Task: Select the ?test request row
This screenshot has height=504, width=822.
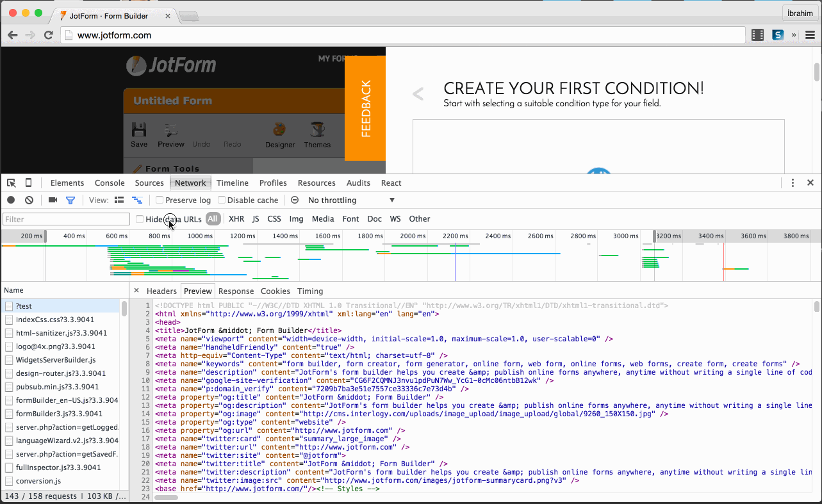Action: coord(60,306)
